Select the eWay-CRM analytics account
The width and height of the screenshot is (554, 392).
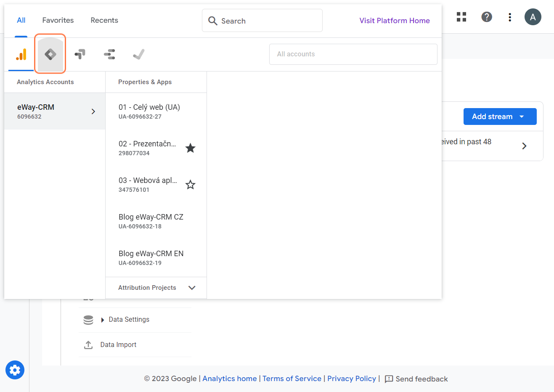[x=55, y=111]
